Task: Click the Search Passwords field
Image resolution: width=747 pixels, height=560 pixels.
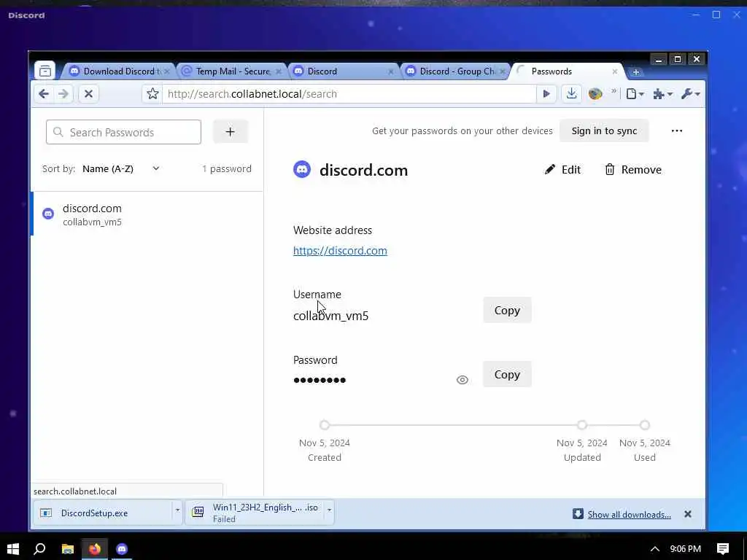Action: point(123,132)
